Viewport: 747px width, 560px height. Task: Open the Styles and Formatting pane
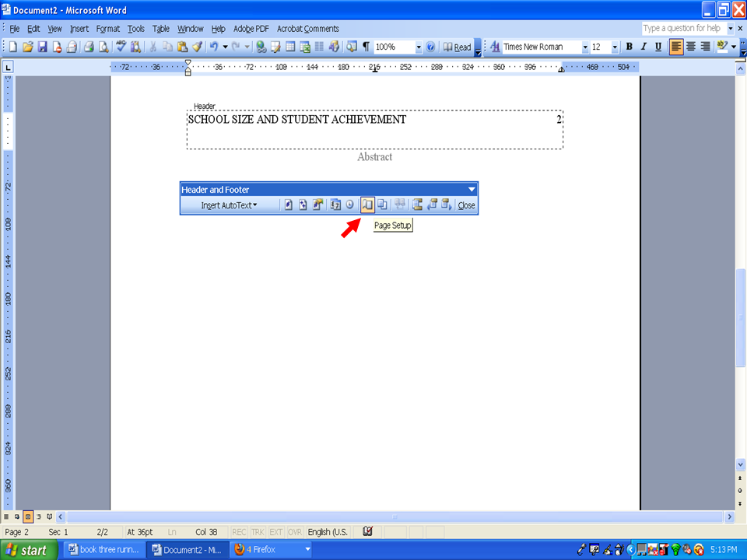point(495,47)
